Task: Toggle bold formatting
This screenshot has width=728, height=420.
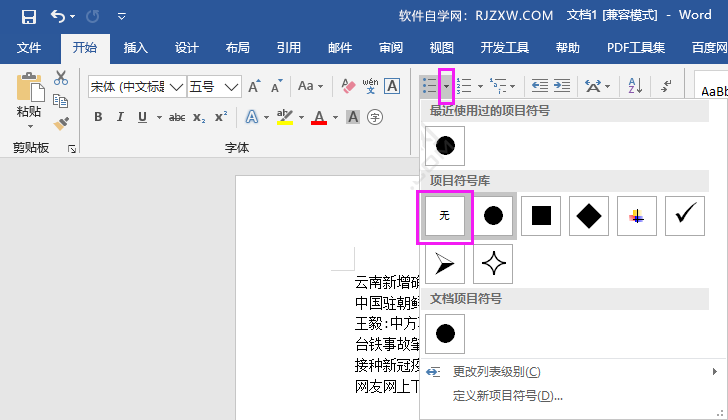Action: (x=98, y=117)
